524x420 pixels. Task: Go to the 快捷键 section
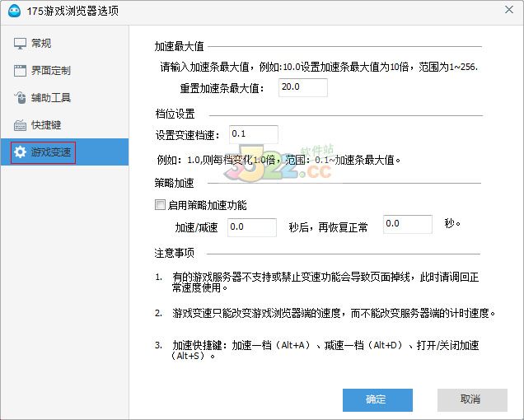coord(64,125)
